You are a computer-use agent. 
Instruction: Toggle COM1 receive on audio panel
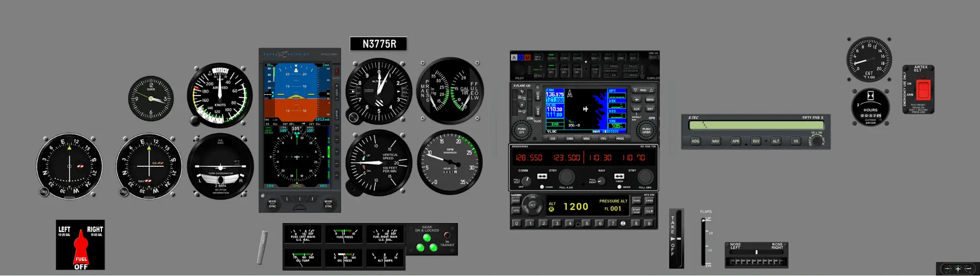(x=552, y=56)
